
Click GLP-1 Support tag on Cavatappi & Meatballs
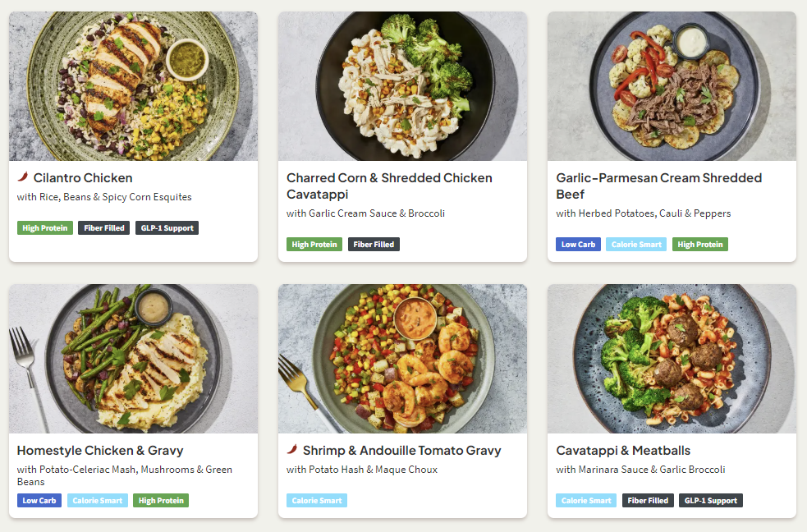(710, 500)
